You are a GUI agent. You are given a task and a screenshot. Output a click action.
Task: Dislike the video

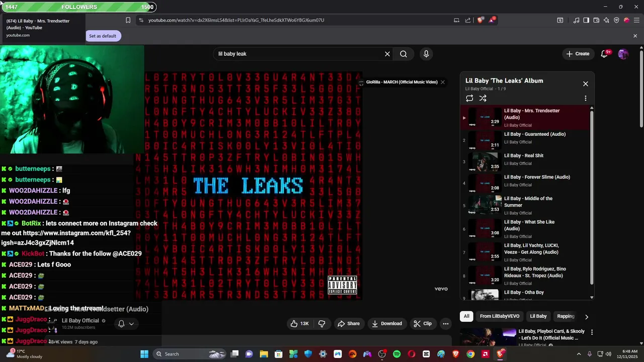322,324
